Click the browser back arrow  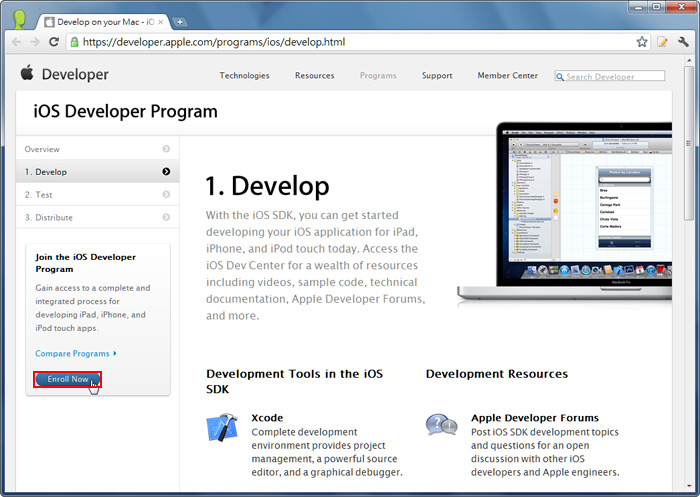pos(17,42)
